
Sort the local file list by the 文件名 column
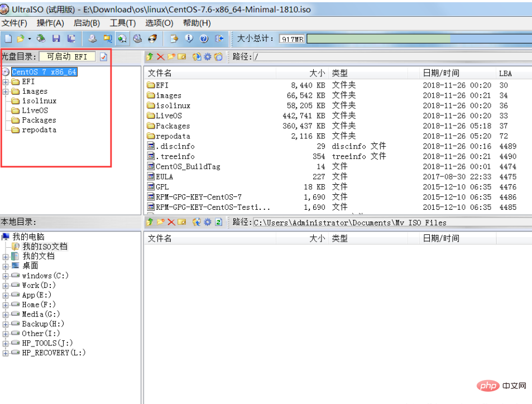pyautogui.click(x=210, y=238)
